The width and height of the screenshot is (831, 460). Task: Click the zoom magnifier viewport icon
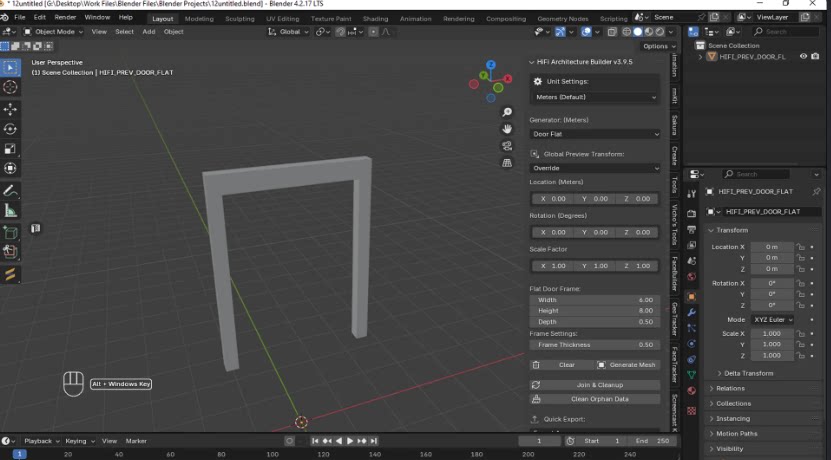click(507, 112)
